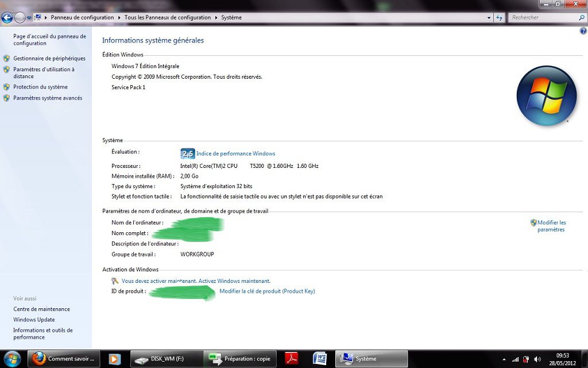The image size is (588, 368).
Task: Click Modifier les paramètres link
Action: click(x=551, y=226)
